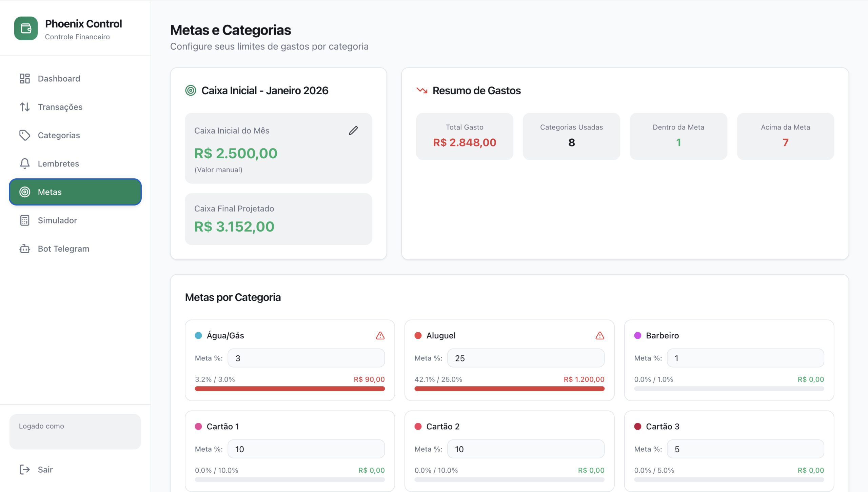Edit Caixa Inicial do Mês with pencil icon
The height and width of the screenshot is (492, 868).
(353, 131)
